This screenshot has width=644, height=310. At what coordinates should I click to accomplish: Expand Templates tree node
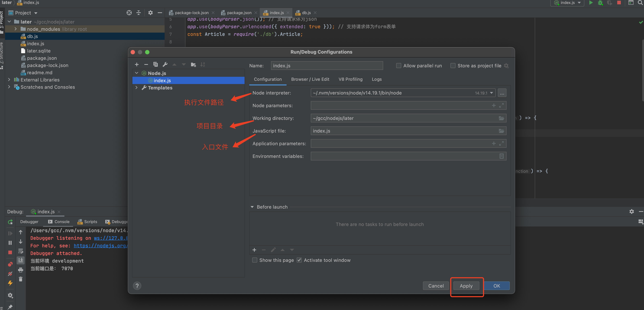tap(137, 88)
